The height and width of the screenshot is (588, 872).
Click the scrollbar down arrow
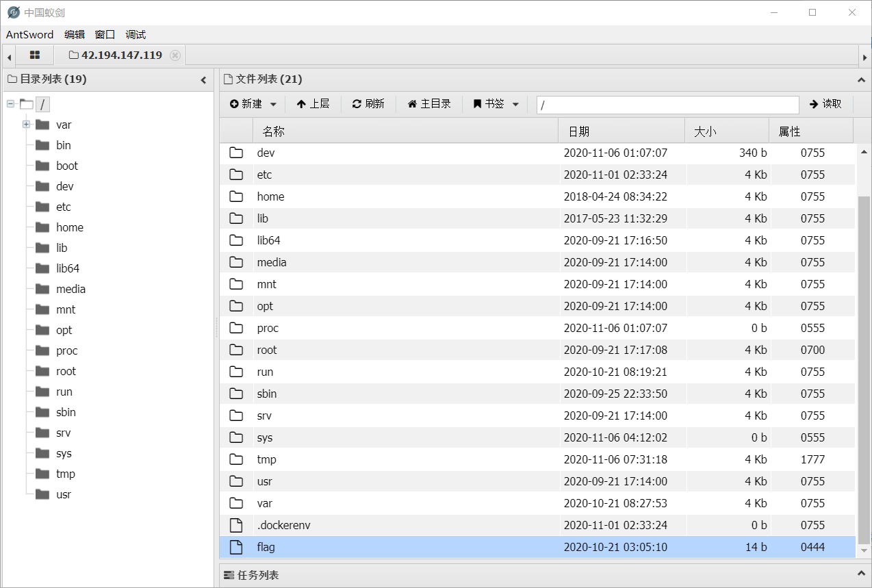tap(864, 550)
